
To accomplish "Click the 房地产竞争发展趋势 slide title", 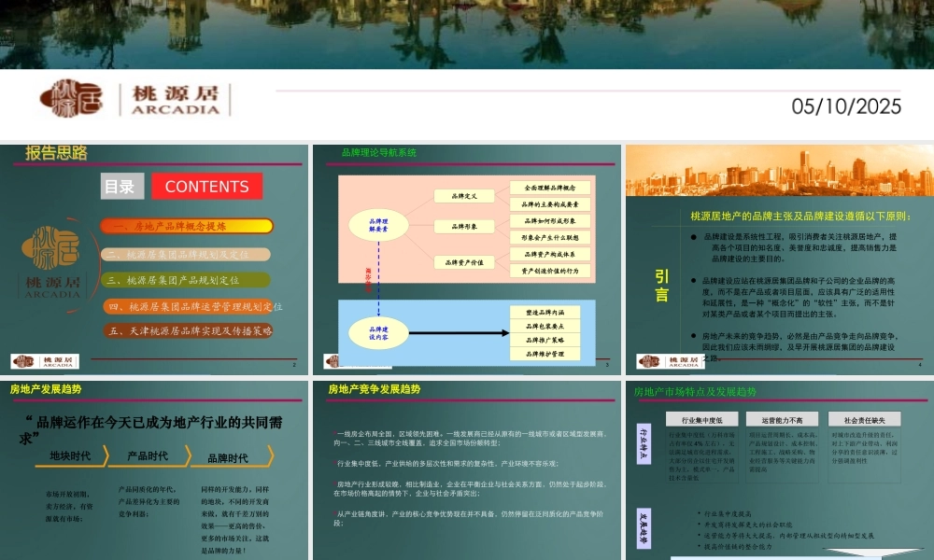I will 375,389.
